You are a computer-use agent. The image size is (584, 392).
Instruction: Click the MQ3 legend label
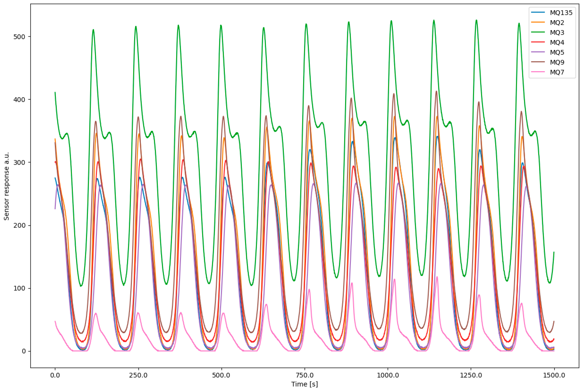[557, 32]
